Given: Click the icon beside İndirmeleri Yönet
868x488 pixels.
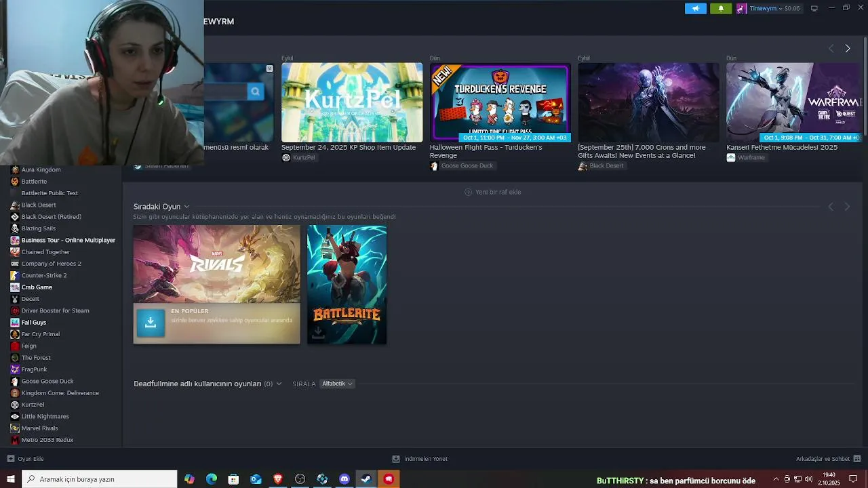Looking at the screenshot, I should point(396,459).
